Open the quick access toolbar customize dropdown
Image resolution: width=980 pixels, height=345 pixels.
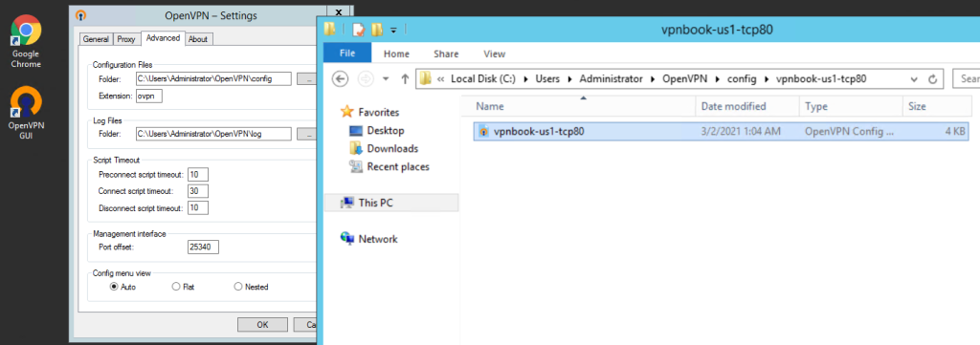[x=393, y=30]
